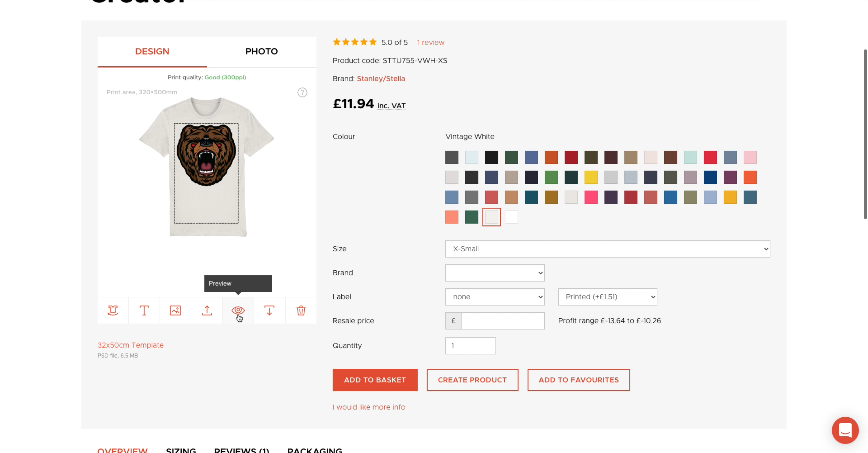
Task: Choose the yellow colour swatch
Action: [591, 178]
